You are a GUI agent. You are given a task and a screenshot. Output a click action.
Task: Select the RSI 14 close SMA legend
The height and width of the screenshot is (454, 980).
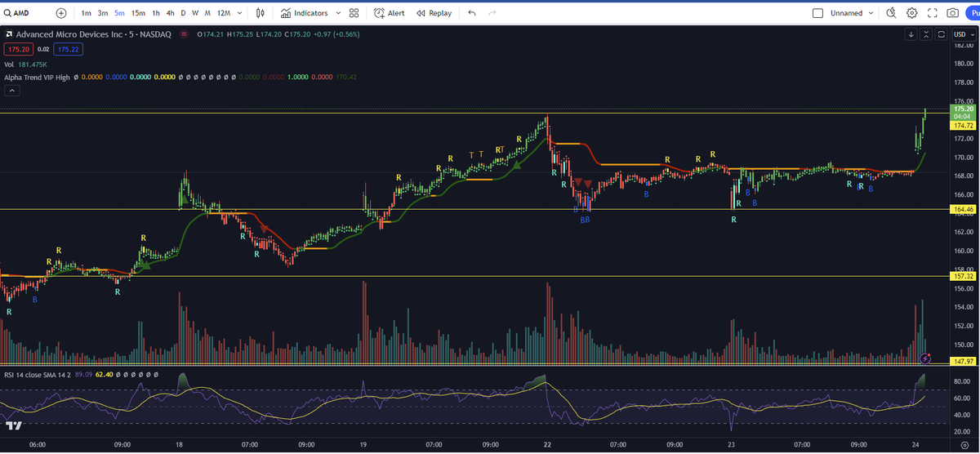[37, 374]
